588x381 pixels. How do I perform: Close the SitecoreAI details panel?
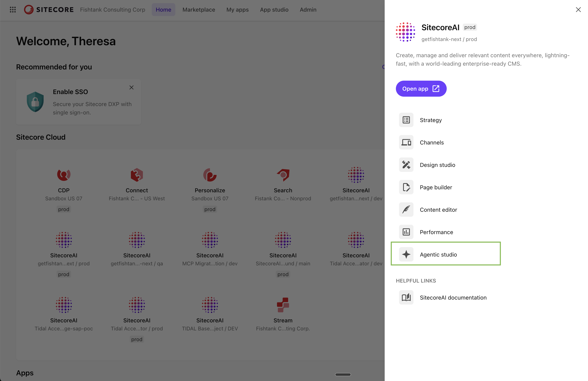(x=578, y=10)
